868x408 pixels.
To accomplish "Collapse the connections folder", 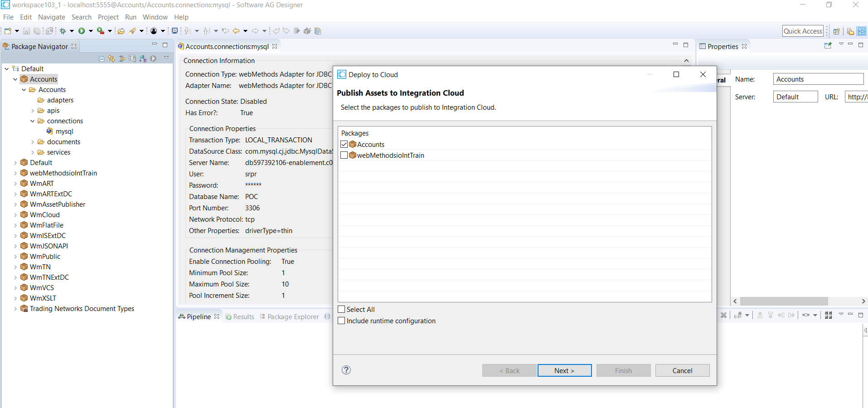I will click(x=32, y=121).
